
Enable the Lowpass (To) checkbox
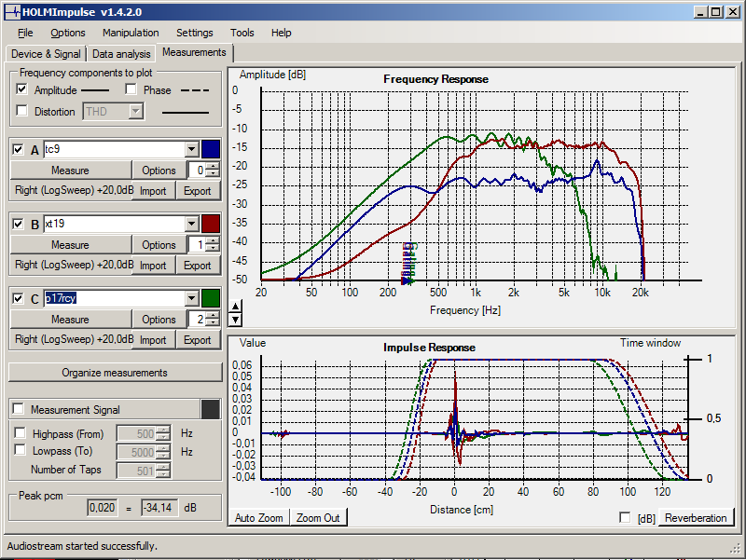[21, 450]
